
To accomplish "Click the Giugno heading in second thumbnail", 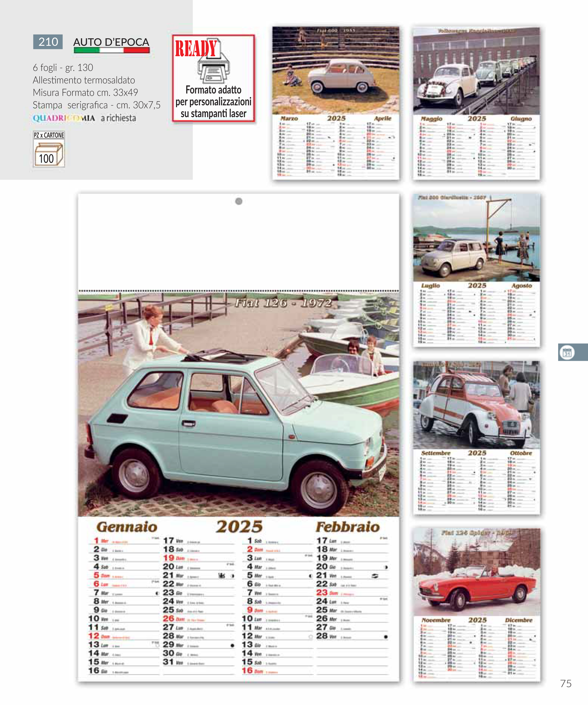I will 521,119.
